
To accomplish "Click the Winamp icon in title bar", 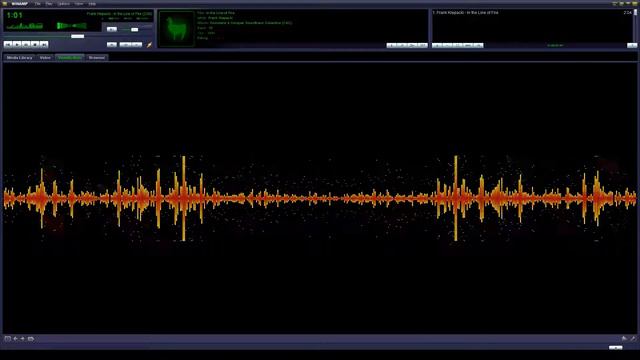I will [5, 4].
